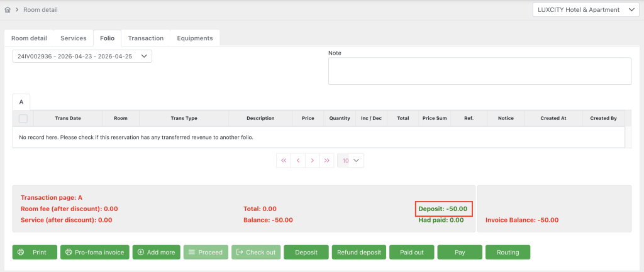Click the Pay button

pyautogui.click(x=460, y=252)
